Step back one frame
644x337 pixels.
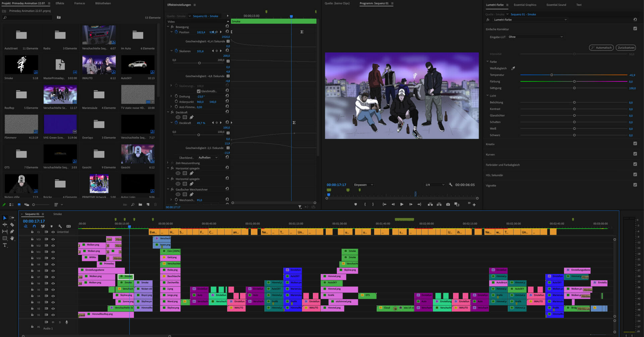point(393,204)
